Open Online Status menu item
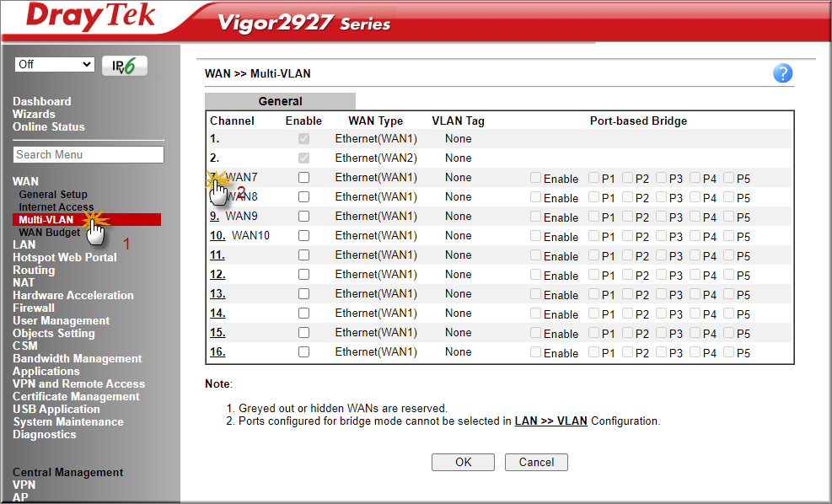The height and width of the screenshot is (504, 832). (x=49, y=126)
